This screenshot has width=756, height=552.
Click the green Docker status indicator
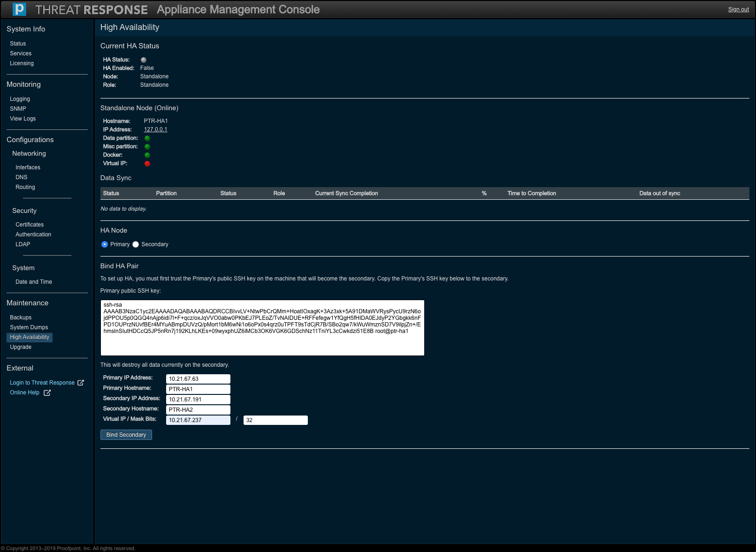click(x=147, y=155)
